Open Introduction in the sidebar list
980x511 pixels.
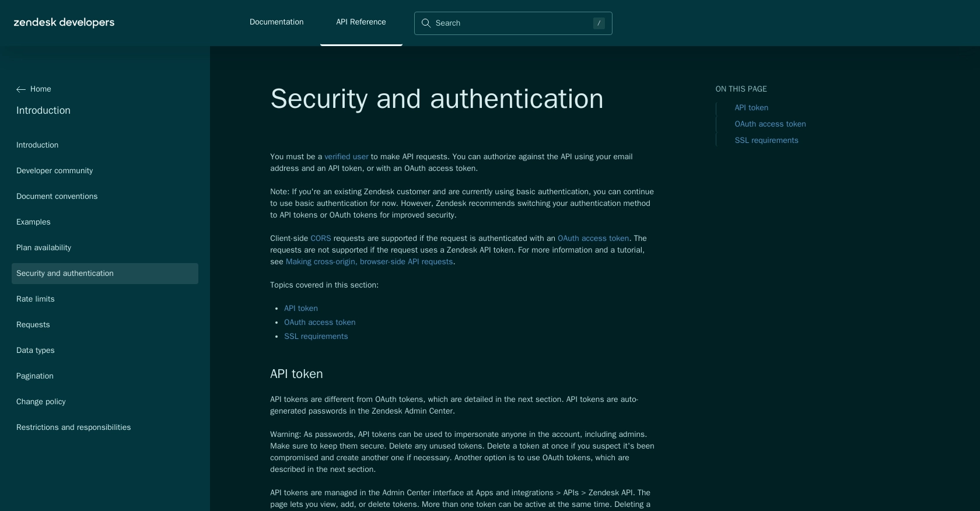pos(37,145)
